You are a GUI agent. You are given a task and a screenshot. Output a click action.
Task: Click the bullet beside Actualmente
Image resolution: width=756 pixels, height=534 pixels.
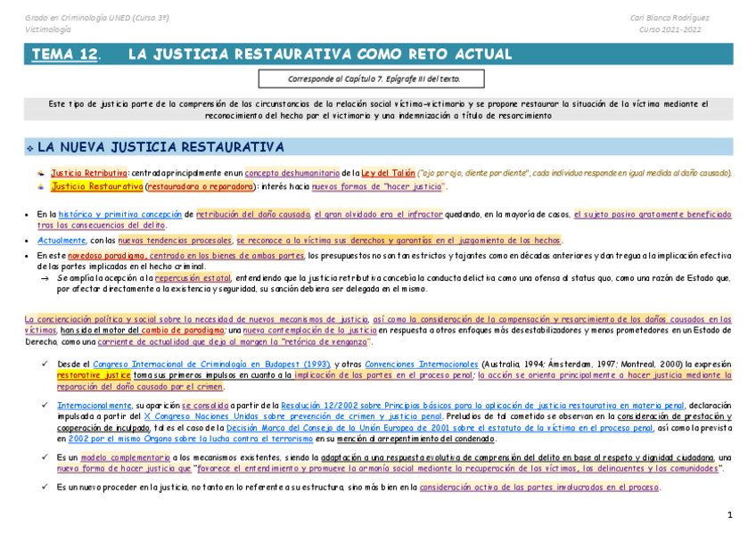[24, 239]
